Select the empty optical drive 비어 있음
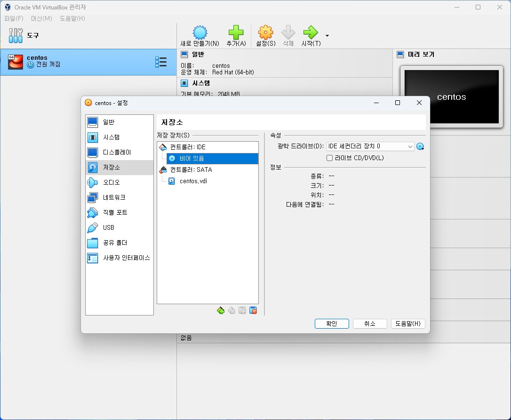Screen dimensions: 511x420 pyautogui.click(x=212, y=159)
